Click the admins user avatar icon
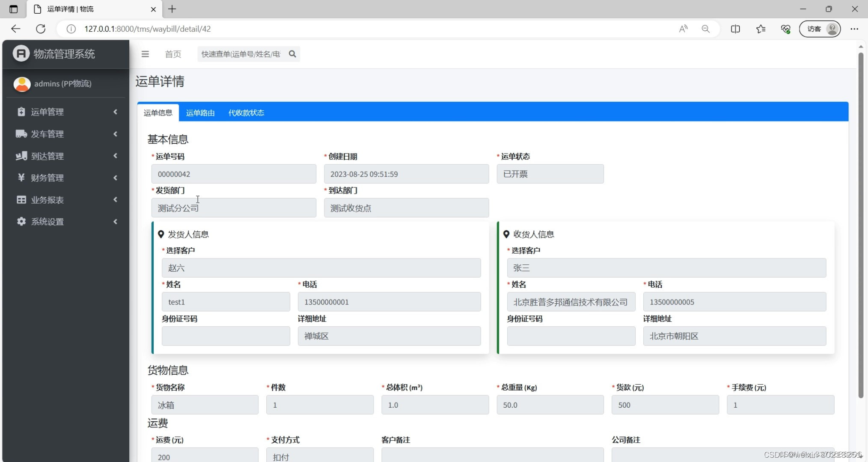868x462 pixels. pyautogui.click(x=22, y=84)
